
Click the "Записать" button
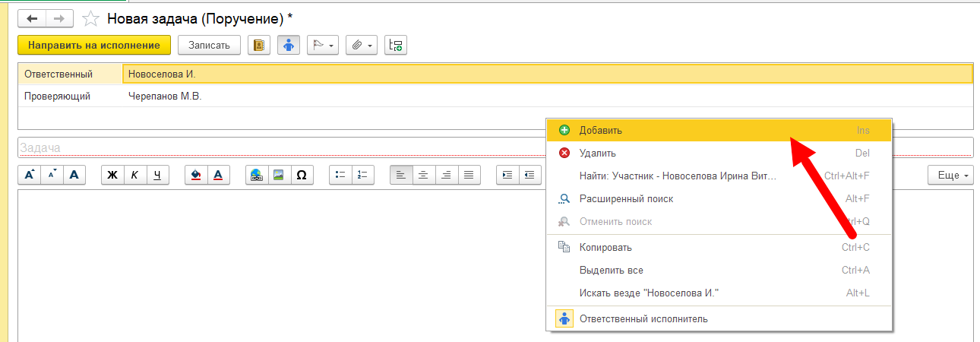[209, 46]
